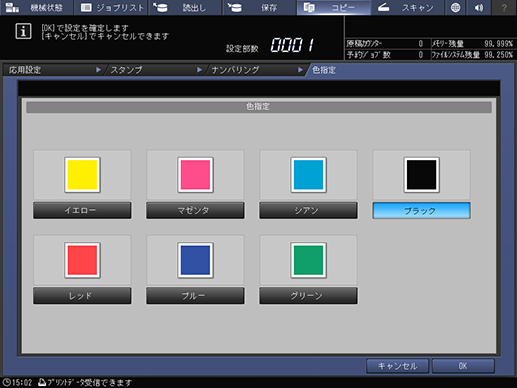Select the マゼンタ magenta button

tap(195, 210)
